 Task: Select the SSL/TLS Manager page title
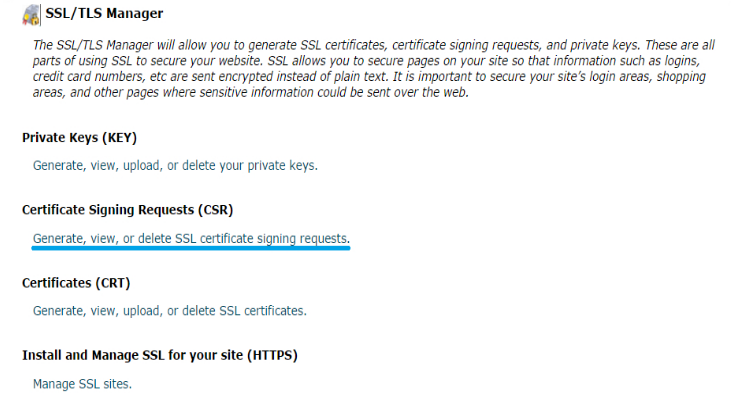click(x=104, y=13)
